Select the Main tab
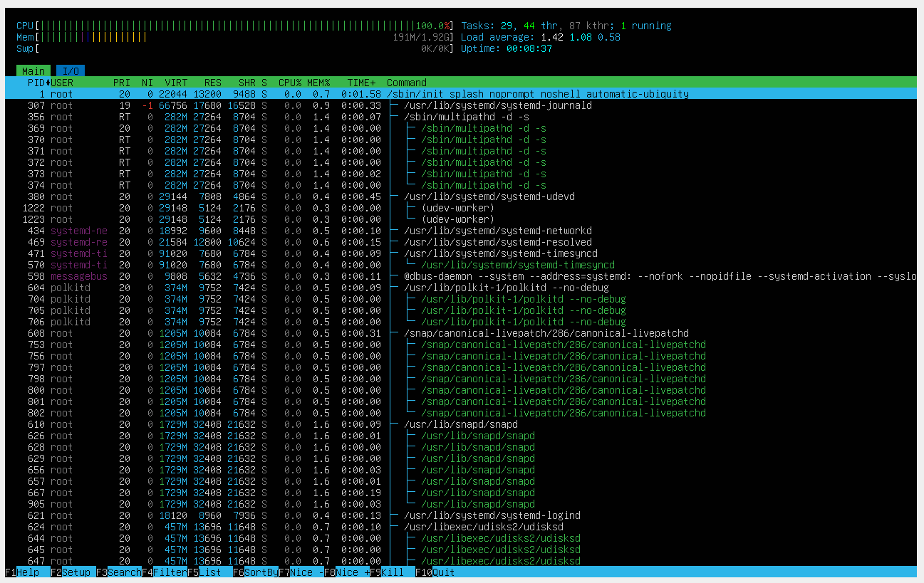The image size is (924, 583). (x=33, y=71)
